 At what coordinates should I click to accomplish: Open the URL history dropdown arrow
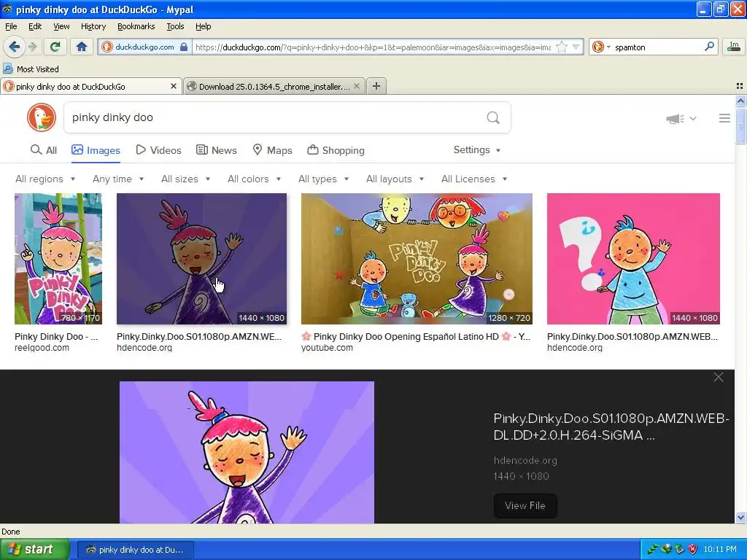point(576,47)
